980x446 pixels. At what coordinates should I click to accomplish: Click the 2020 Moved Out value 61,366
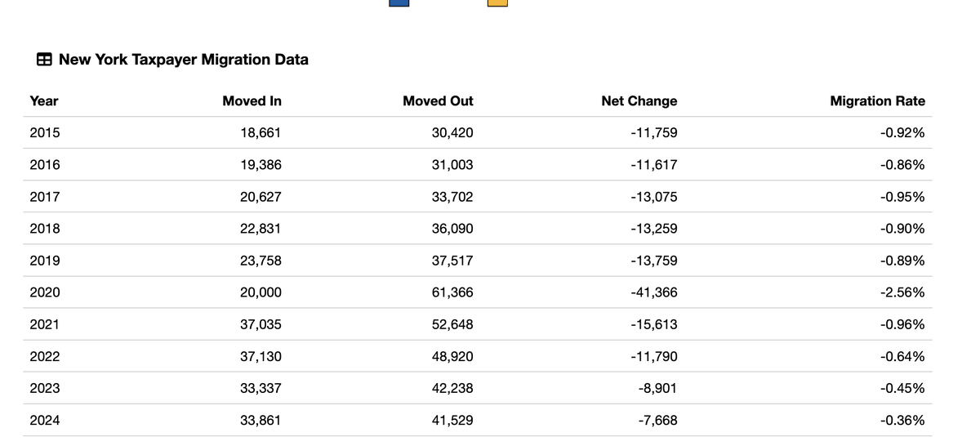click(x=452, y=292)
